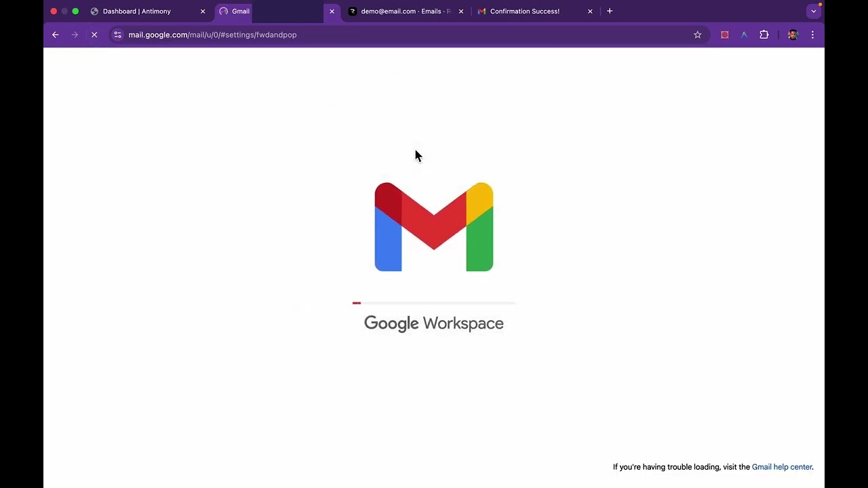Open the Chrome profile avatar
Viewport: 868px width, 488px height.
tap(793, 35)
